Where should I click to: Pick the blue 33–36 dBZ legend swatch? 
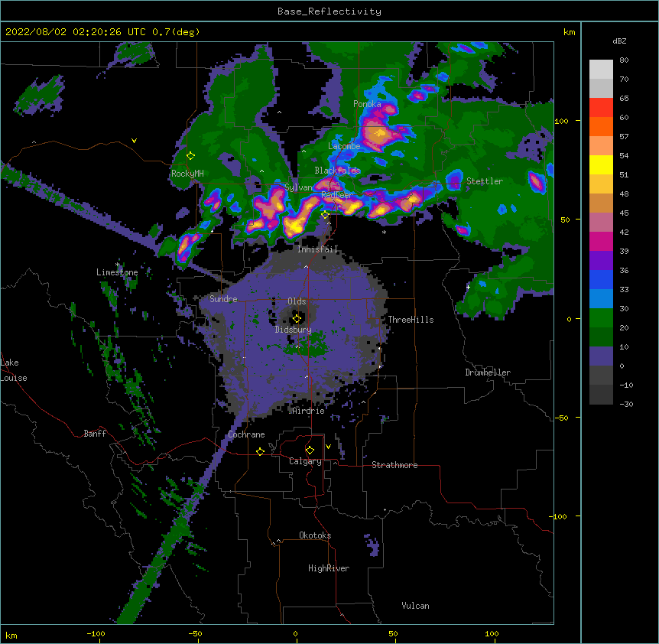coord(601,279)
